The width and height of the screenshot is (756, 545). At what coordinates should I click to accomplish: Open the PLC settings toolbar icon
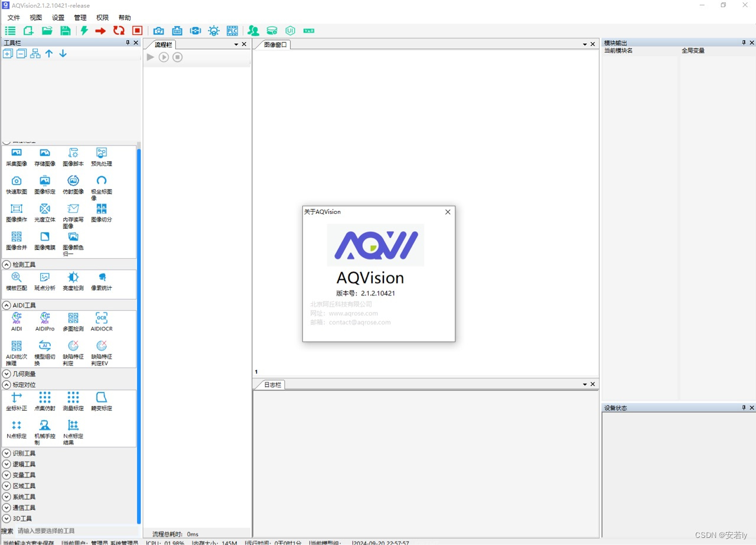[232, 31]
